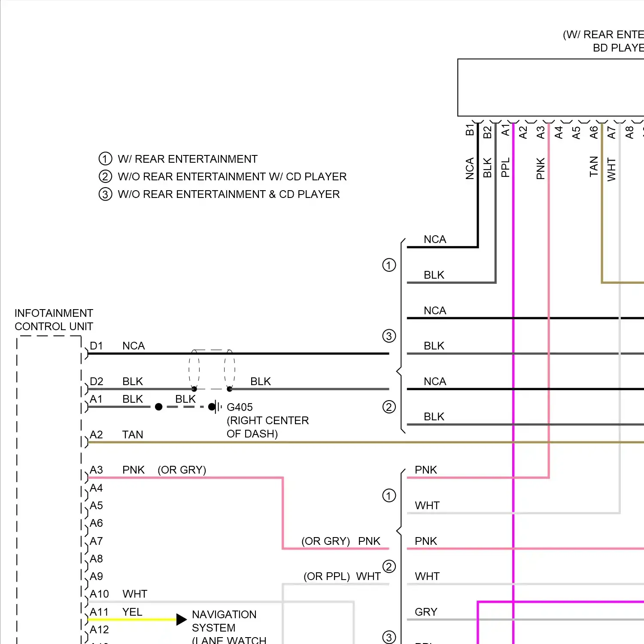Select pin A11 on the Infotainment Control Unit
The height and width of the screenshot is (644, 644).
(99, 612)
